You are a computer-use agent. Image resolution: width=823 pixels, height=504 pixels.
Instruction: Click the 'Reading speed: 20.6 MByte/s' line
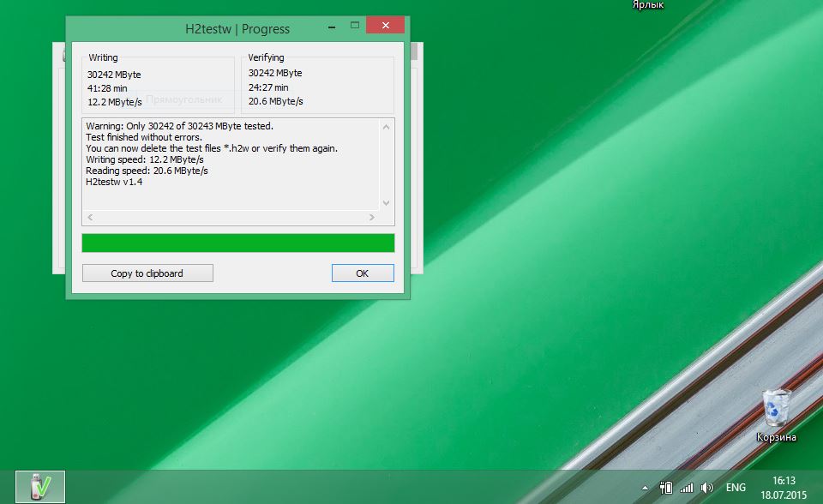147,171
